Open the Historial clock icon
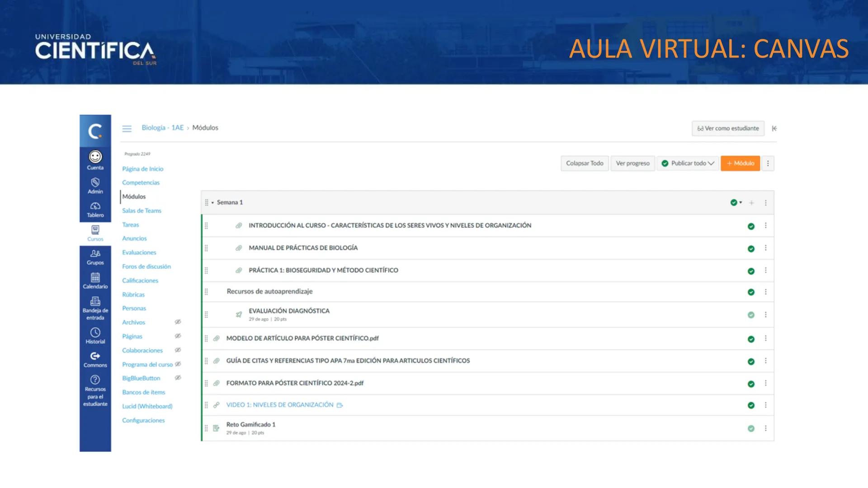This screenshot has height=488, width=868. tap(95, 333)
